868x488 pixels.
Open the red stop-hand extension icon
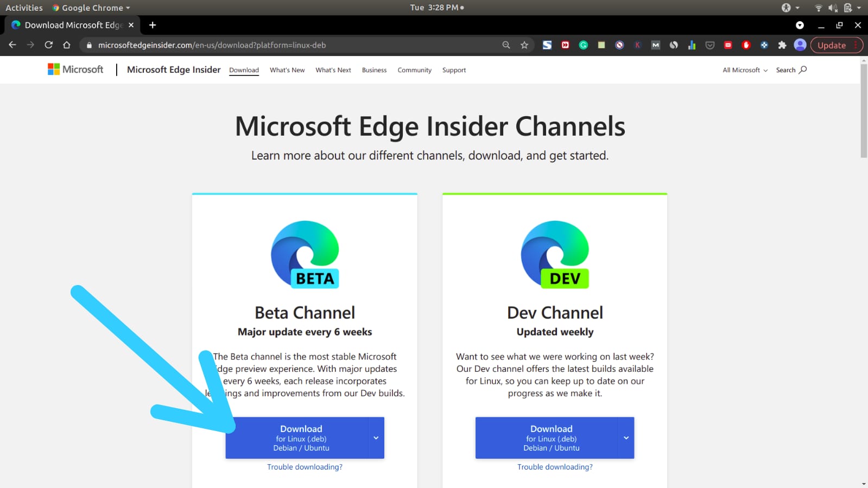pos(746,45)
